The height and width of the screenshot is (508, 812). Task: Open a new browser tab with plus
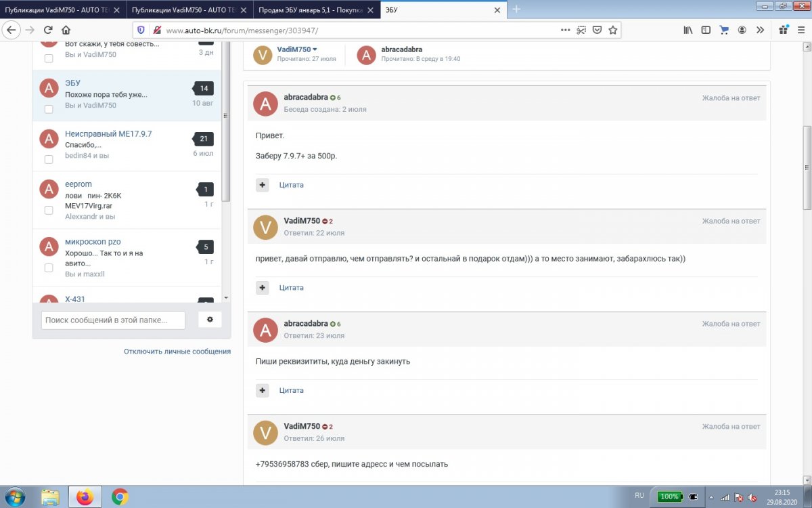tap(516, 9)
